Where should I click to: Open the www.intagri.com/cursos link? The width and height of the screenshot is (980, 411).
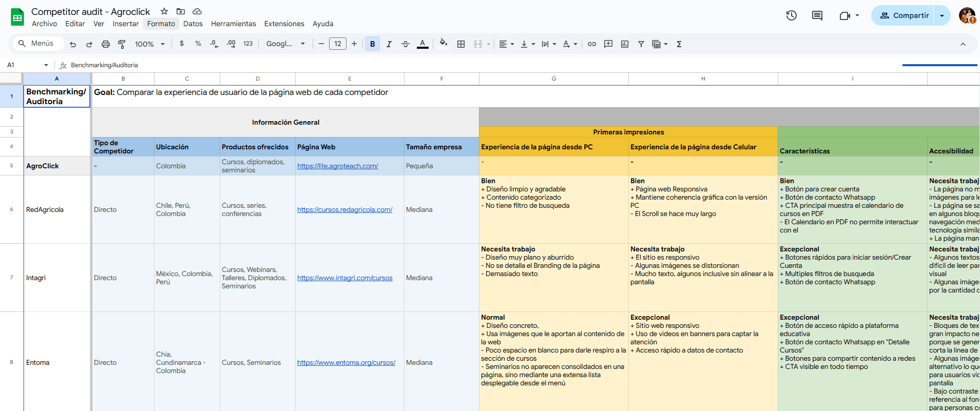click(x=345, y=278)
